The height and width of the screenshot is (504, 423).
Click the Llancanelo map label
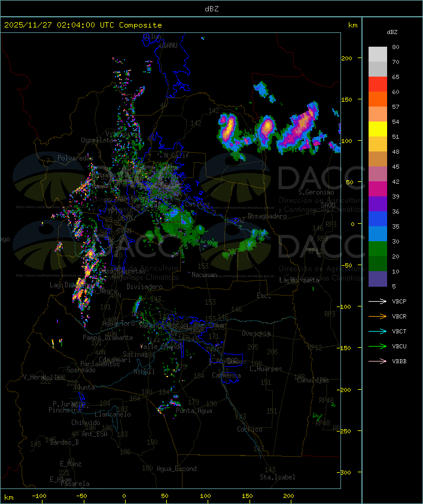coord(112,414)
